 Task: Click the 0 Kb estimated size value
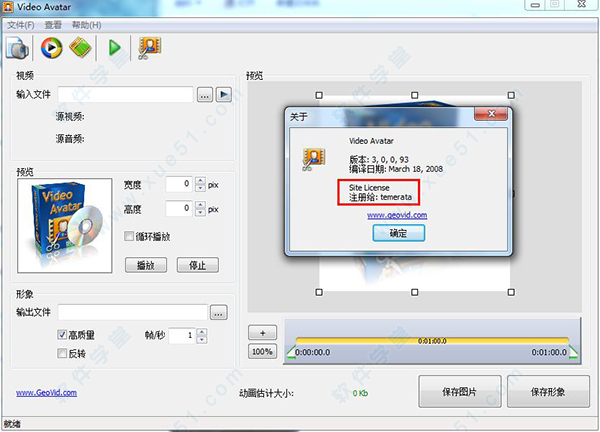360,393
